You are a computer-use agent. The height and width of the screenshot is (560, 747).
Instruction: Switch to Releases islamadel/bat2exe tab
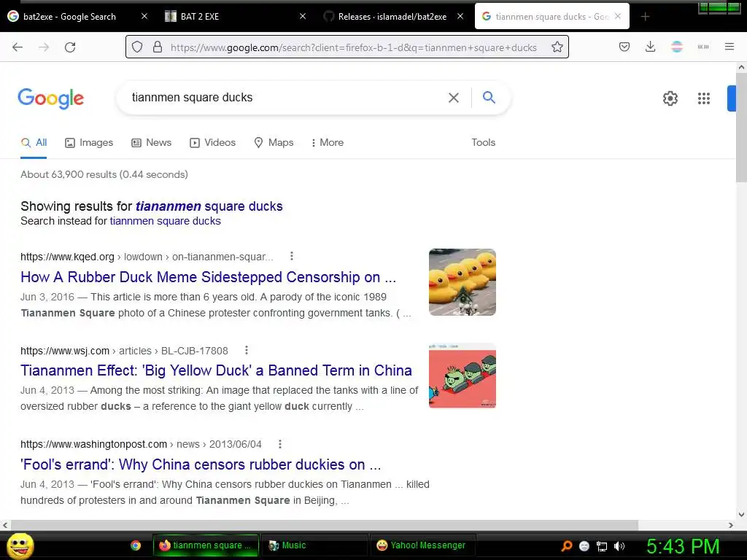pos(392,17)
